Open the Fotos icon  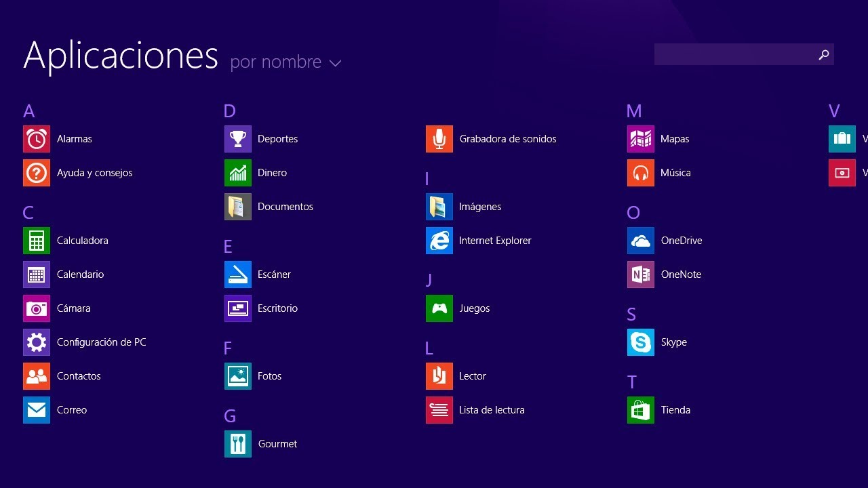click(x=238, y=376)
